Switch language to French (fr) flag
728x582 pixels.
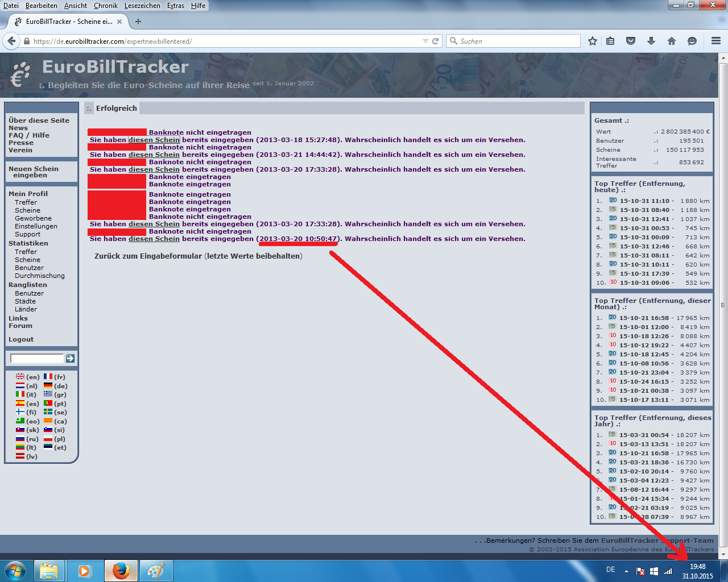[x=48, y=377]
